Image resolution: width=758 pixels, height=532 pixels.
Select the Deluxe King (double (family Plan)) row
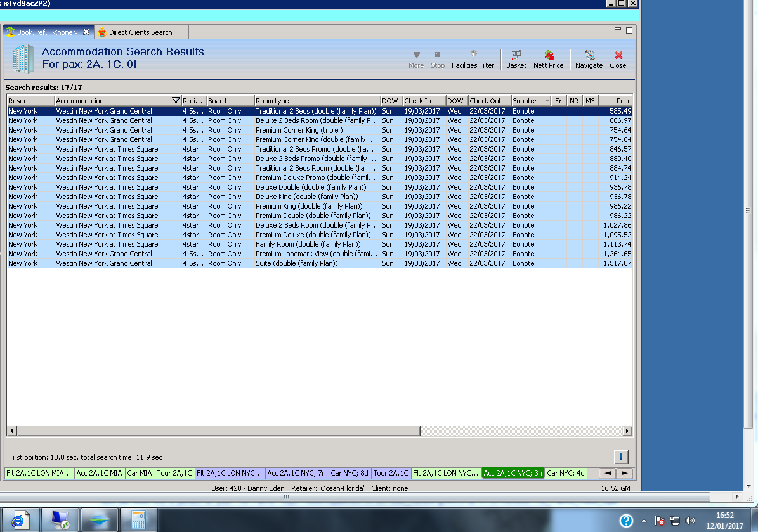320,197
